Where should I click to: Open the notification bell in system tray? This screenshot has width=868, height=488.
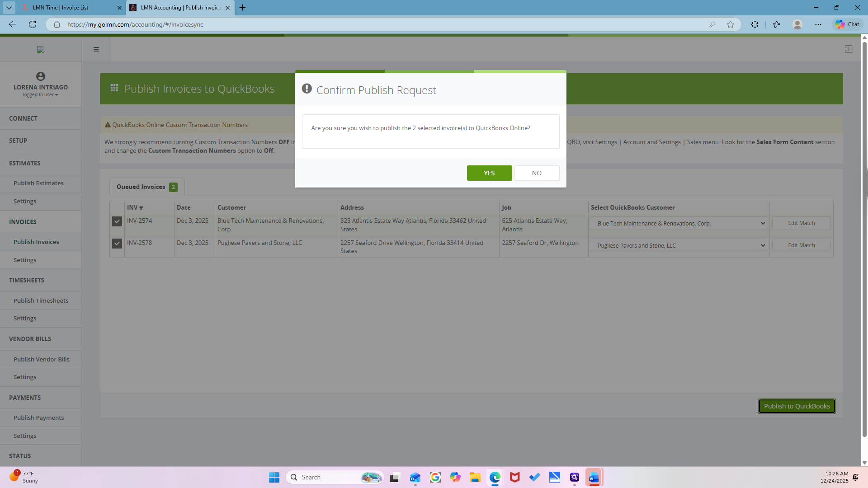click(855, 477)
